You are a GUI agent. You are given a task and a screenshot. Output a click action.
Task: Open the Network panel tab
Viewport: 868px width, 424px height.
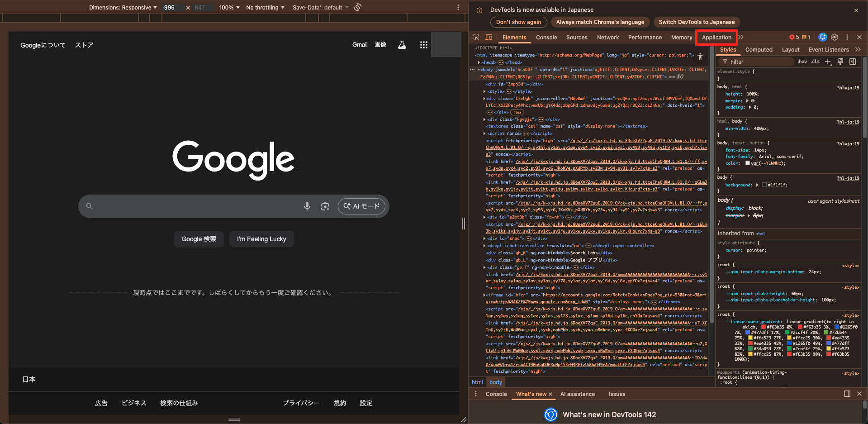[x=608, y=38]
